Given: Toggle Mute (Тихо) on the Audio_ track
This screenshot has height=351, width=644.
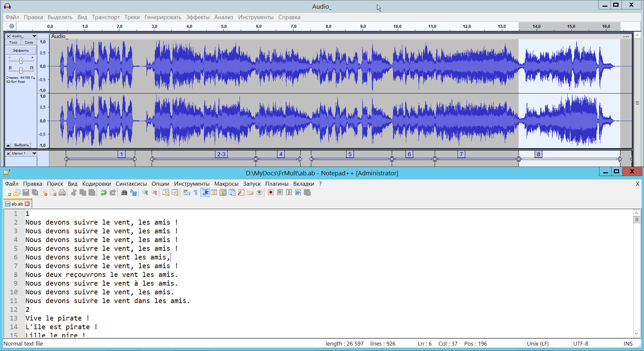Looking at the screenshot, I should 13,43.
